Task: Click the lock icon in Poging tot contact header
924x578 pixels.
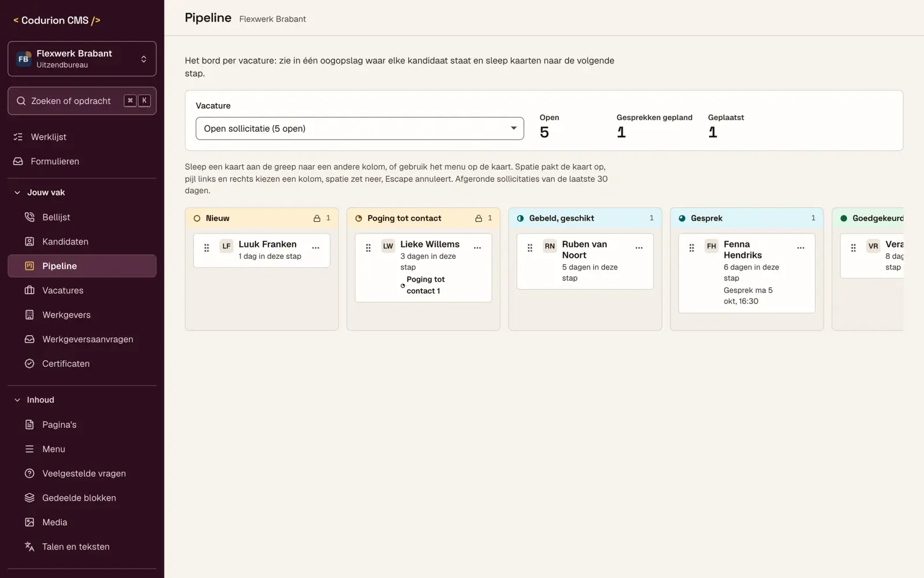Action: coord(478,218)
